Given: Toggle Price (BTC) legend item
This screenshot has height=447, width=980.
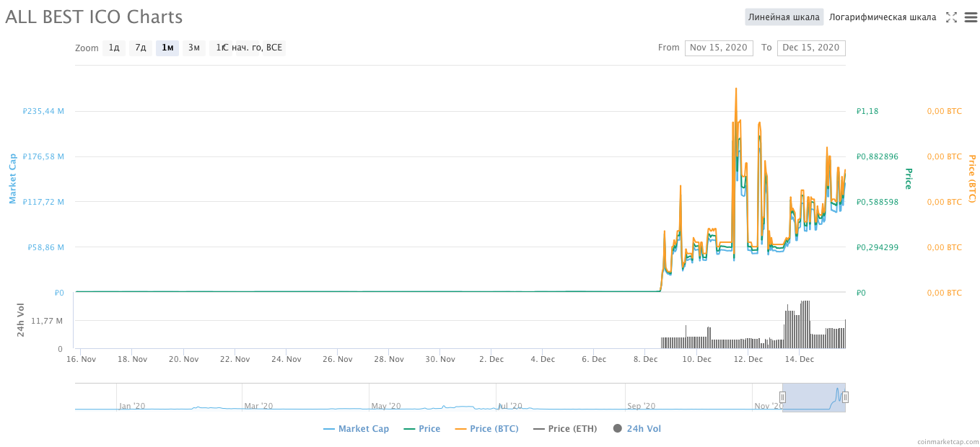Looking at the screenshot, I should click(x=487, y=429).
